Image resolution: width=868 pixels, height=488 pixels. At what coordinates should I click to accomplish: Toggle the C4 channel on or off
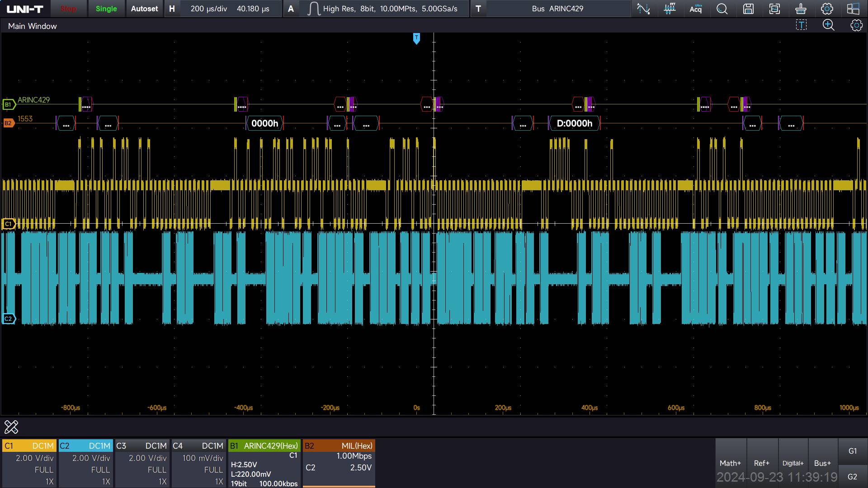click(x=198, y=446)
